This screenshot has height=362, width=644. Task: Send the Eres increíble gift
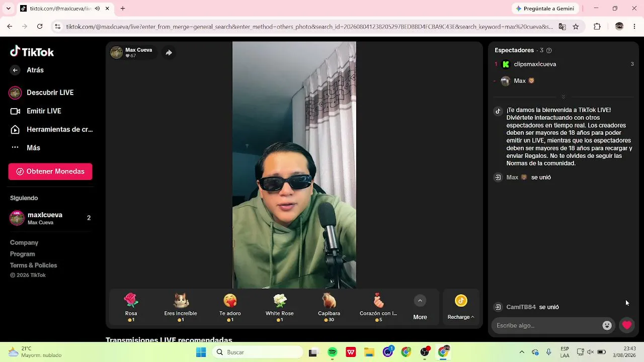pyautogui.click(x=181, y=307)
